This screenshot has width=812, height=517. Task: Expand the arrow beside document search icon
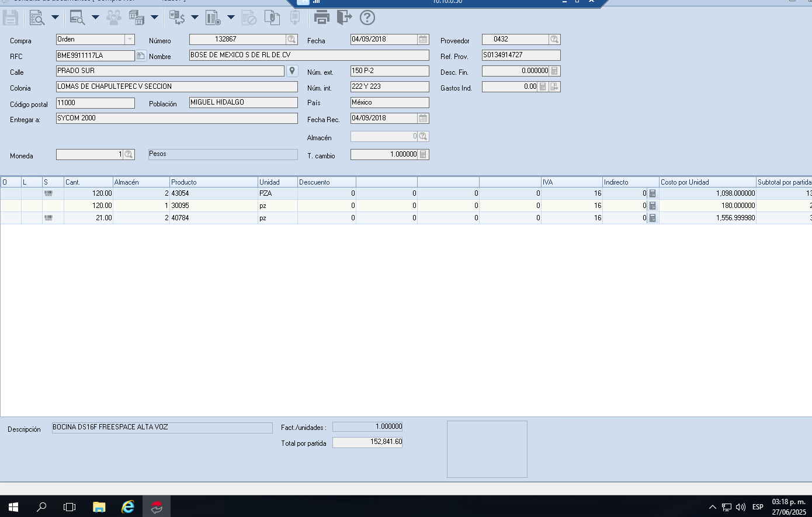point(55,18)
